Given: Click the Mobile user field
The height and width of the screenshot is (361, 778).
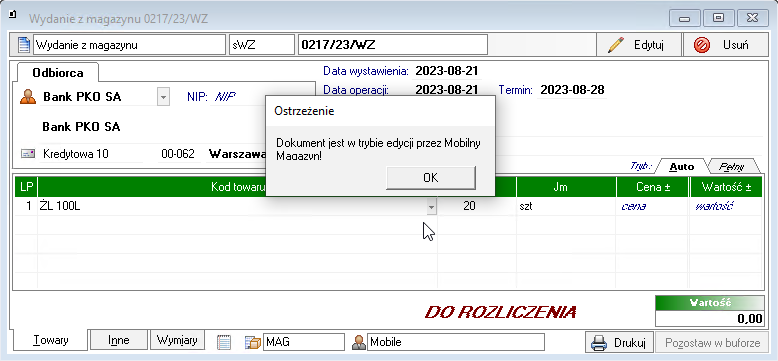Looking at the screenshot, I should point(455,342).
